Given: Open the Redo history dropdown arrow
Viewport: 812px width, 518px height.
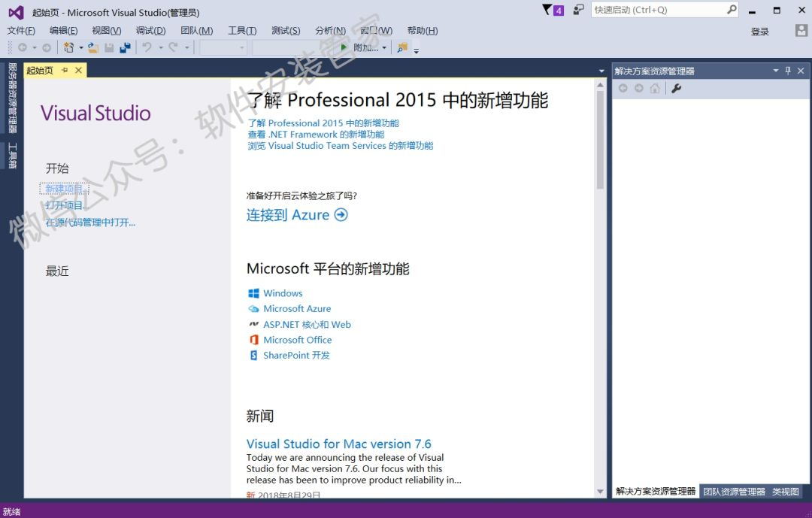Looking at the screenshot, I should click(x=186, y=47).
